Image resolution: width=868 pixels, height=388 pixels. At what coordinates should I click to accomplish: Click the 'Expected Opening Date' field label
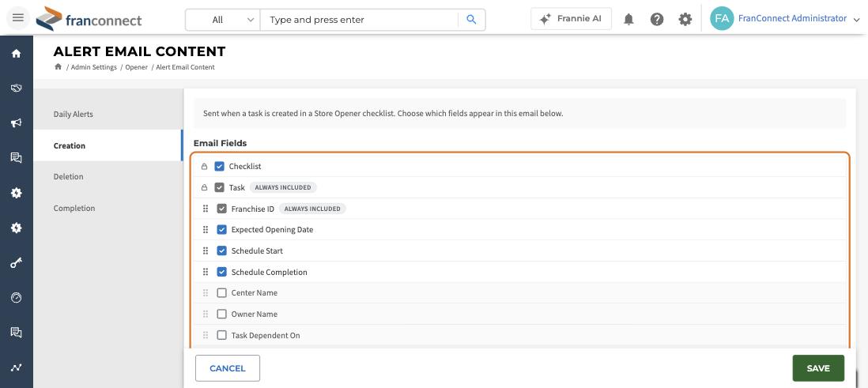tap(273, 230)
